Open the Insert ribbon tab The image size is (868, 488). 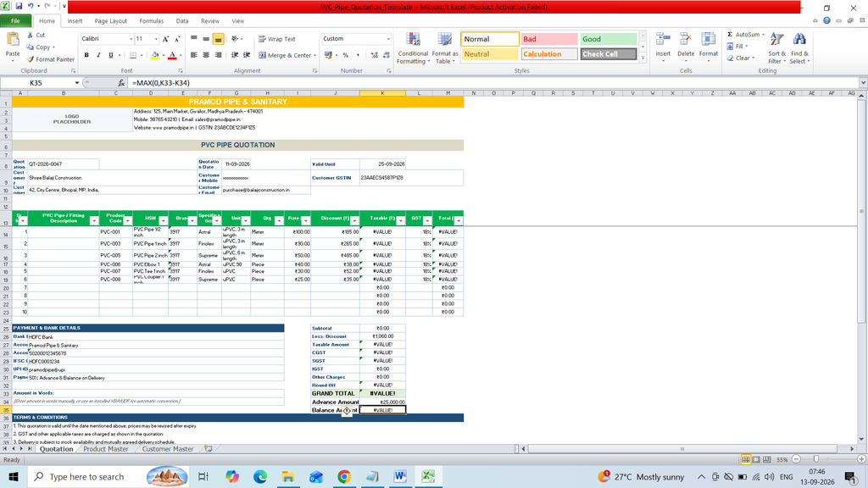(75, 21)
